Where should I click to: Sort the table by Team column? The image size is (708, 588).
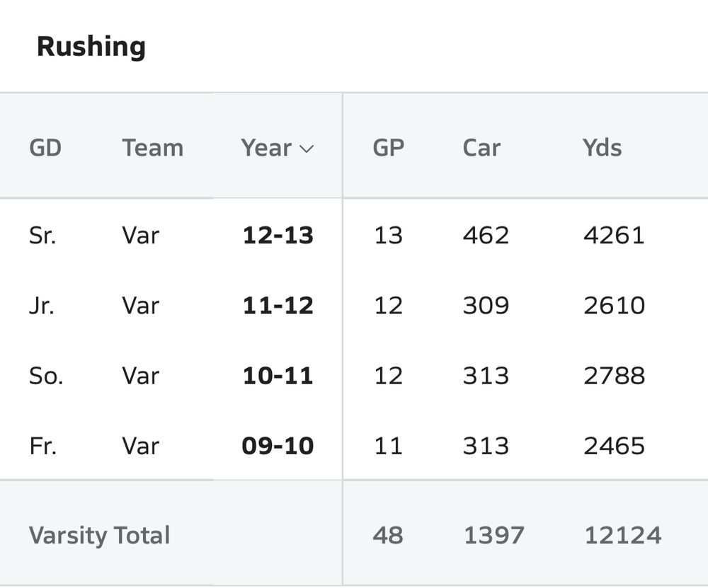[x=153, y=149]
